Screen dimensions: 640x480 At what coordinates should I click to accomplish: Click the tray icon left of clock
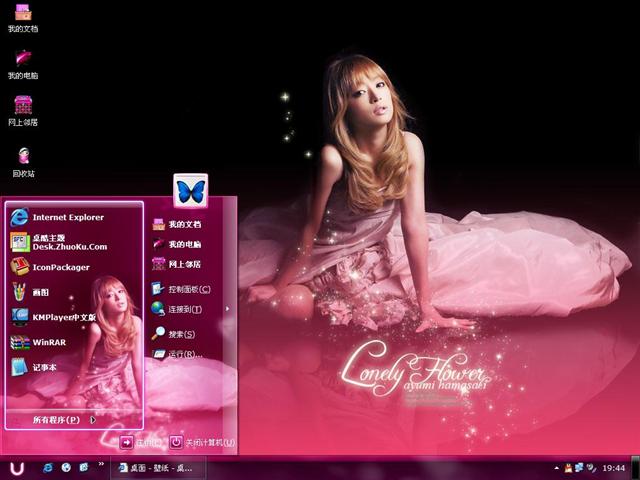click(591, 468)
